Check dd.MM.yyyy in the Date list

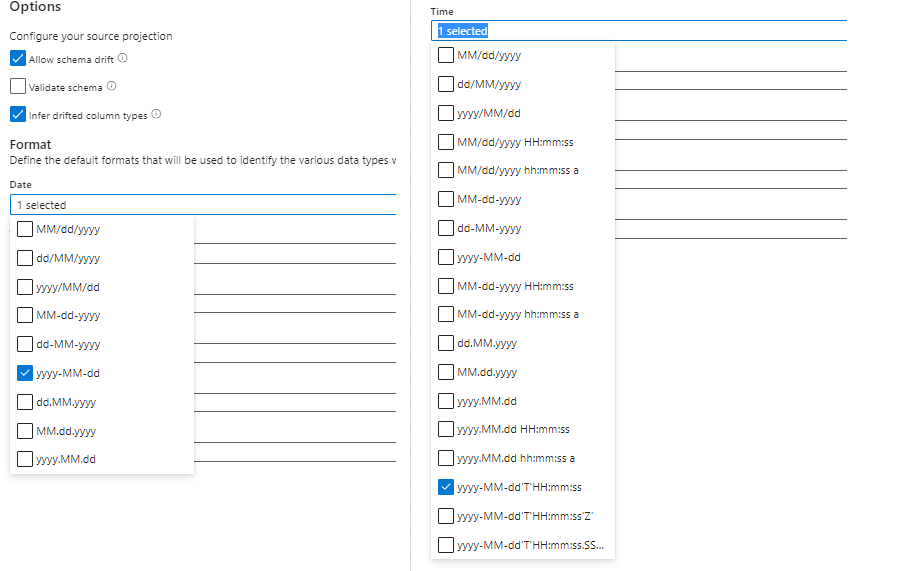point(26,402)
